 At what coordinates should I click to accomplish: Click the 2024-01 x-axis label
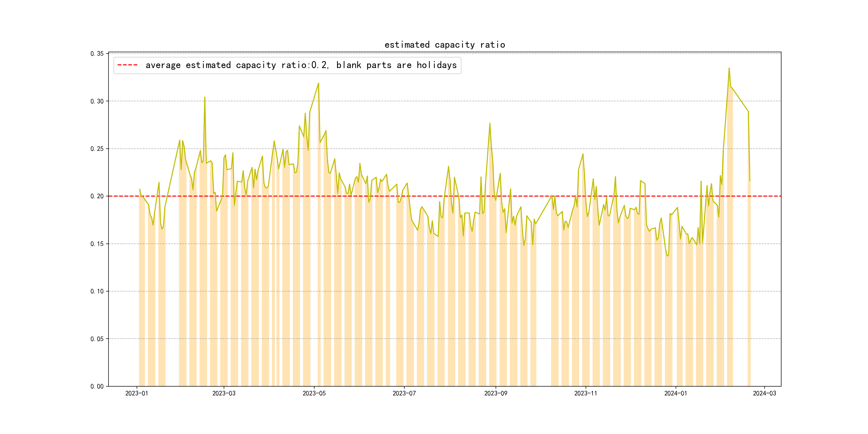(675, 393)
